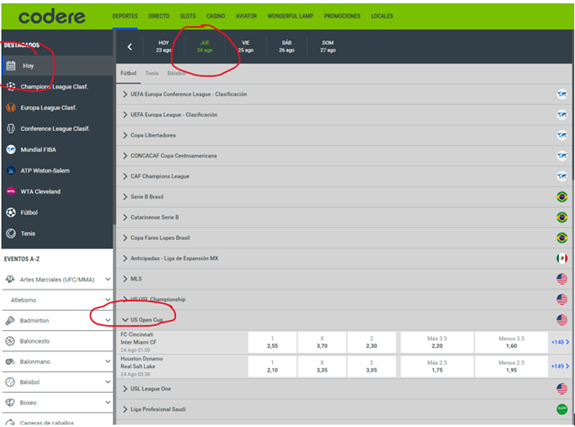This screenshot has height=427, width=575.
Task: Select the HOY 23 ago date tab
Action: point(164,47)
